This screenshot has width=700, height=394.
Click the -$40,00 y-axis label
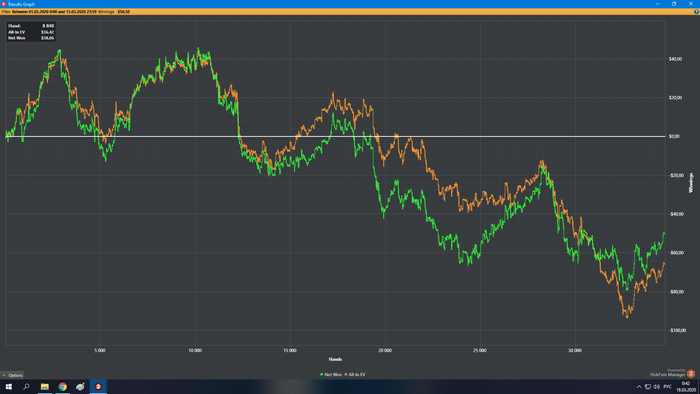click(x=676, y=214)
